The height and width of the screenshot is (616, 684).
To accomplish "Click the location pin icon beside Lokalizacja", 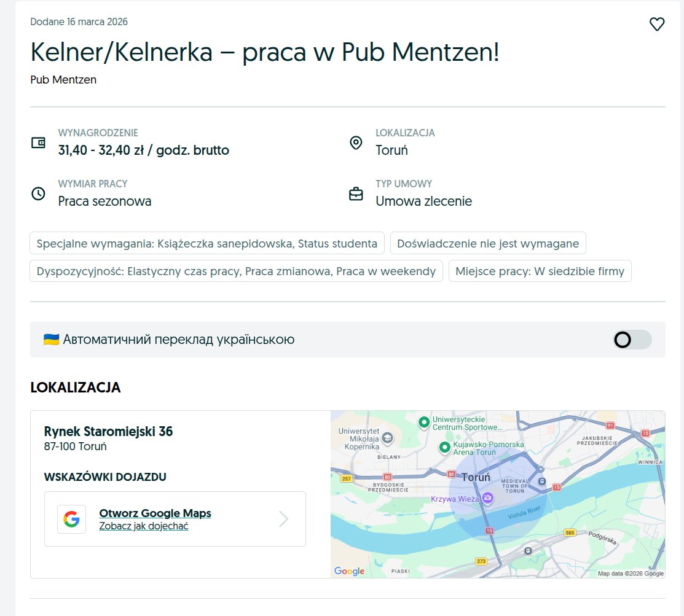I will [x=356, y=142].
